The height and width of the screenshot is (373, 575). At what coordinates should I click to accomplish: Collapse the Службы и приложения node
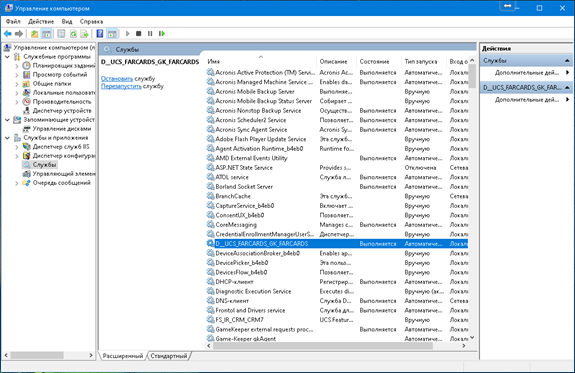[x=7, y=138]
